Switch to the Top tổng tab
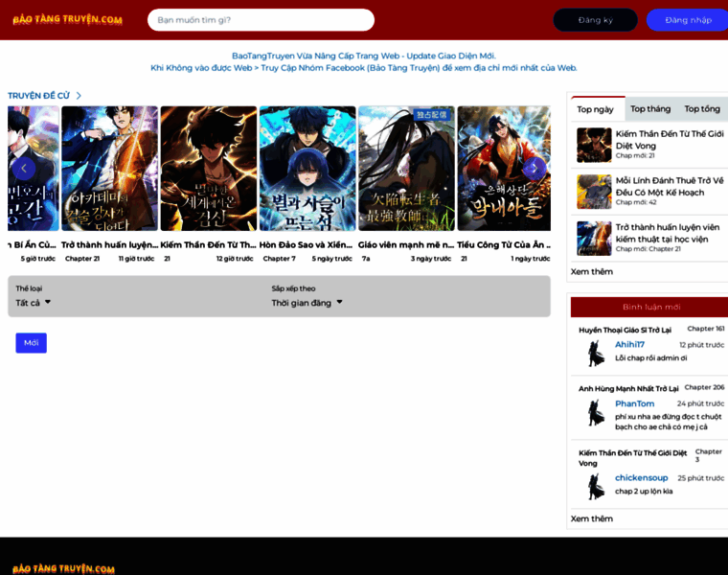This screenshot has height=575, width=728. tap(702, 109)
